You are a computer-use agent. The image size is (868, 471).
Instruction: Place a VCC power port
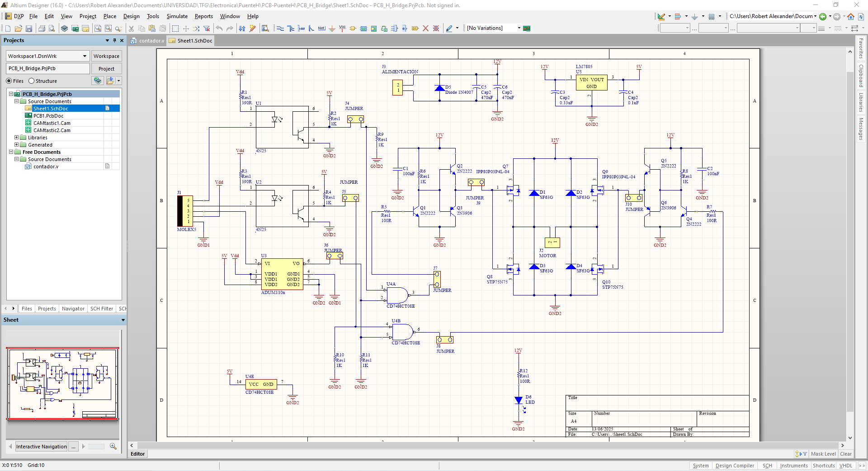click(342, 29)
